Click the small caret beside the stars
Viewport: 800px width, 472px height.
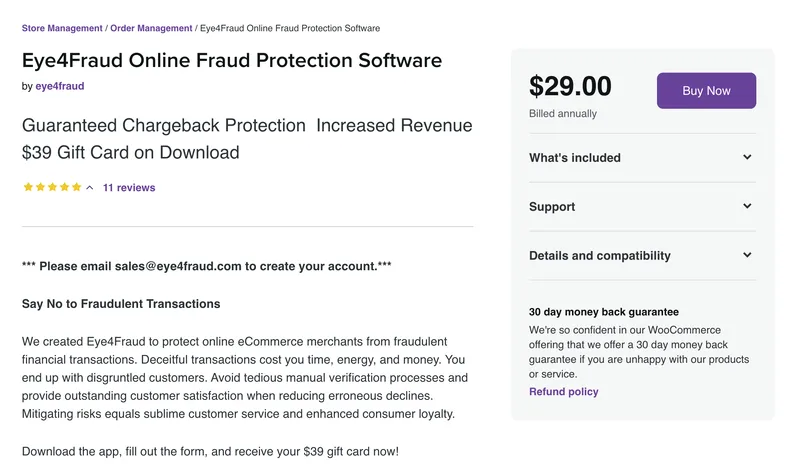[90, 187]
